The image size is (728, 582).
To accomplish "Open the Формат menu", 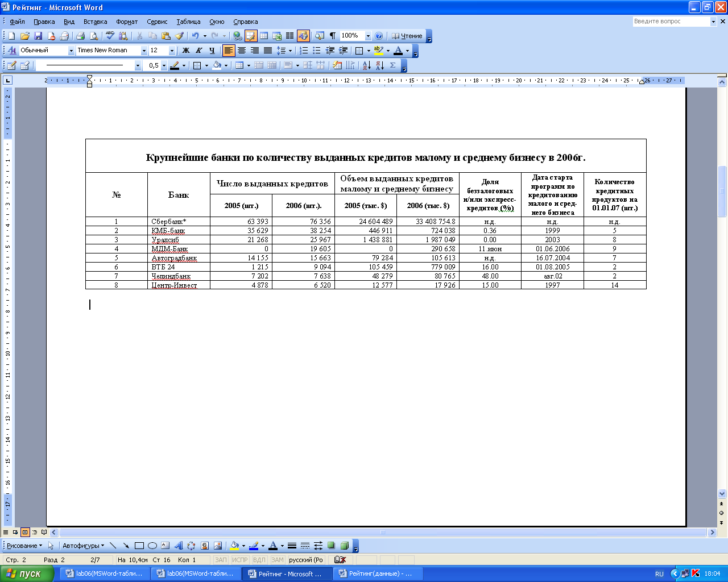I will (127, 22).
